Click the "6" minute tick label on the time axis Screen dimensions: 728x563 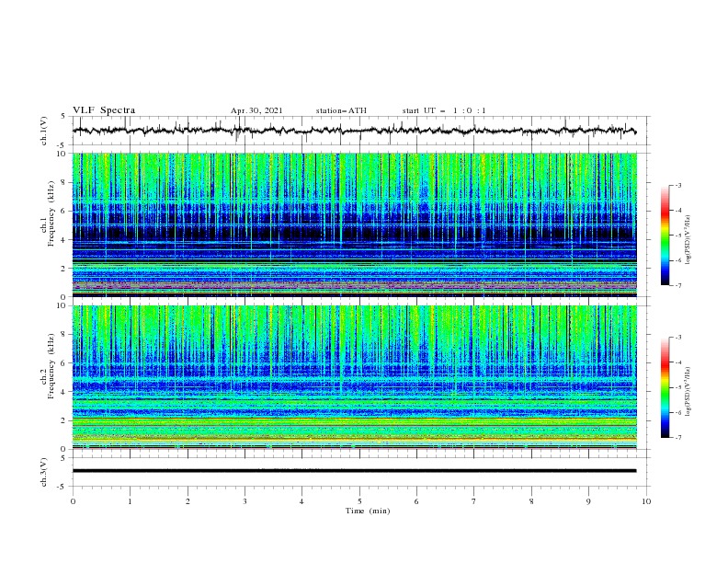[x=416, y=501]
